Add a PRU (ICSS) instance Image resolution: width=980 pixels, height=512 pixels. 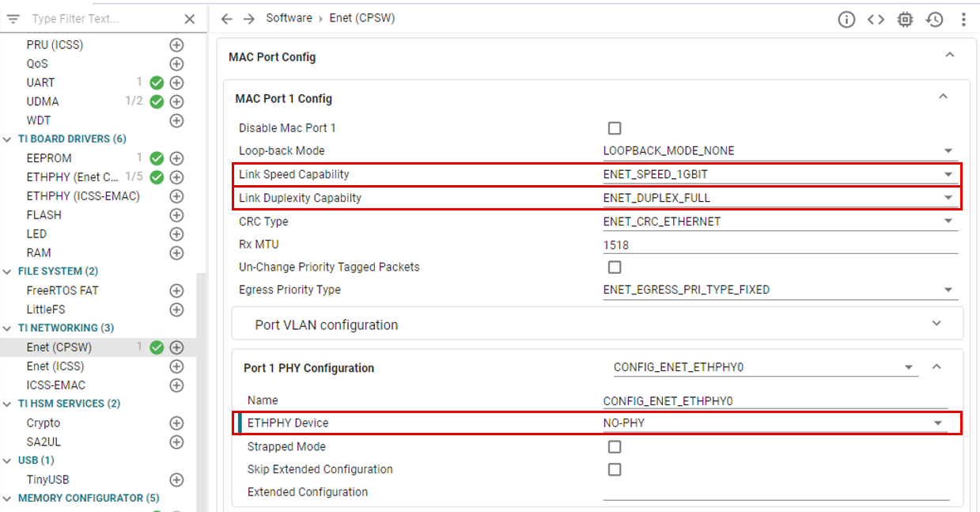(176, 45)
